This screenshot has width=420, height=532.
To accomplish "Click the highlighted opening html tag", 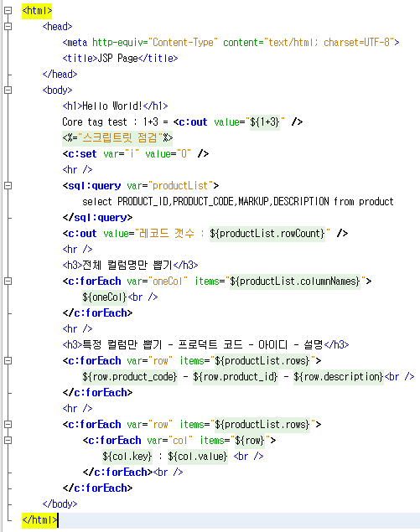I will [37, 11].
